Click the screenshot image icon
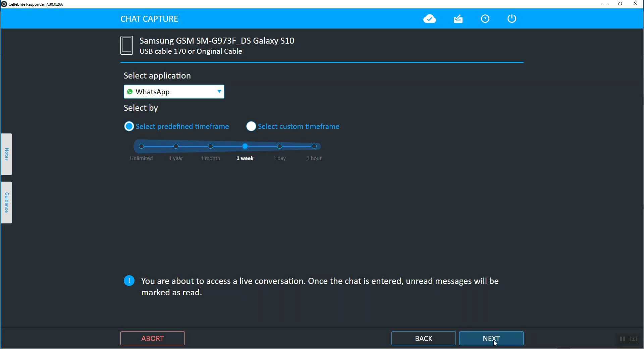Screen dimensions: 644x349 [634, 339]
